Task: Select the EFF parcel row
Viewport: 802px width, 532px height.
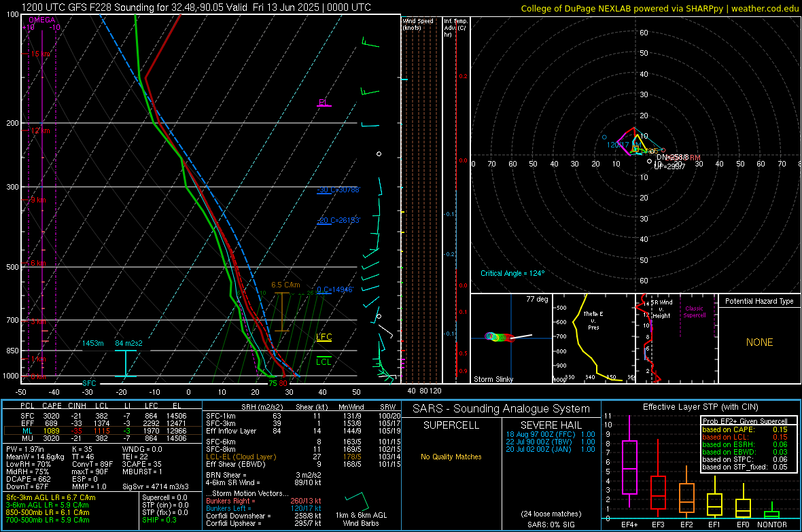Action: tap(103, 423)
